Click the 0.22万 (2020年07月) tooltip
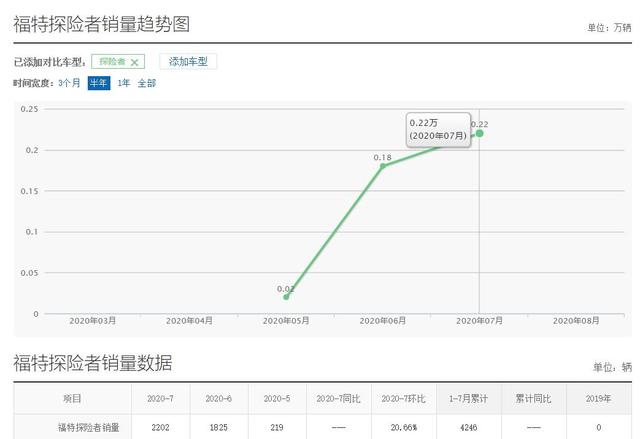Viewport: 640px width, 439px height. pyautogui.click(x=438, y=129)
